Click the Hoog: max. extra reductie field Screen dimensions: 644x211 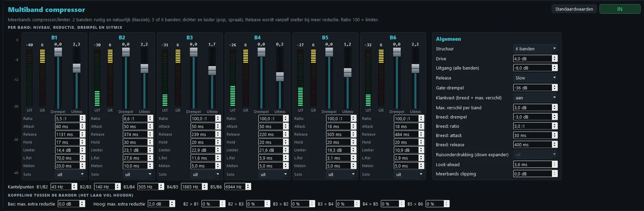(162, 204)
